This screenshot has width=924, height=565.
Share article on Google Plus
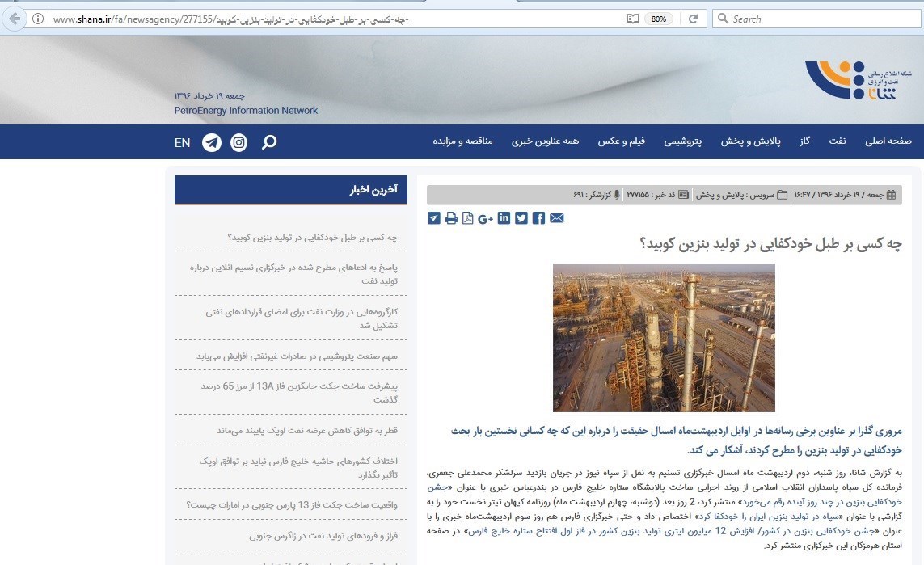point(486,218)
